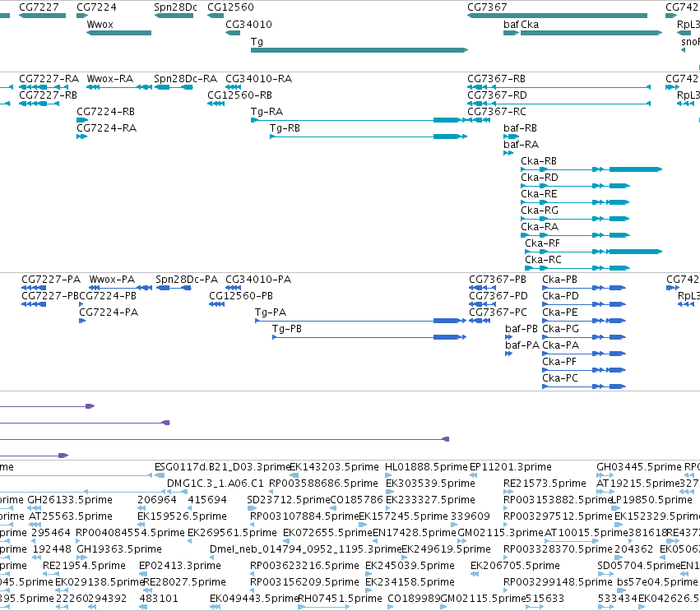This screenshot has width=700, height=611.
Task: Select EST label GH19363.5prime
Action: pos(119,549)
